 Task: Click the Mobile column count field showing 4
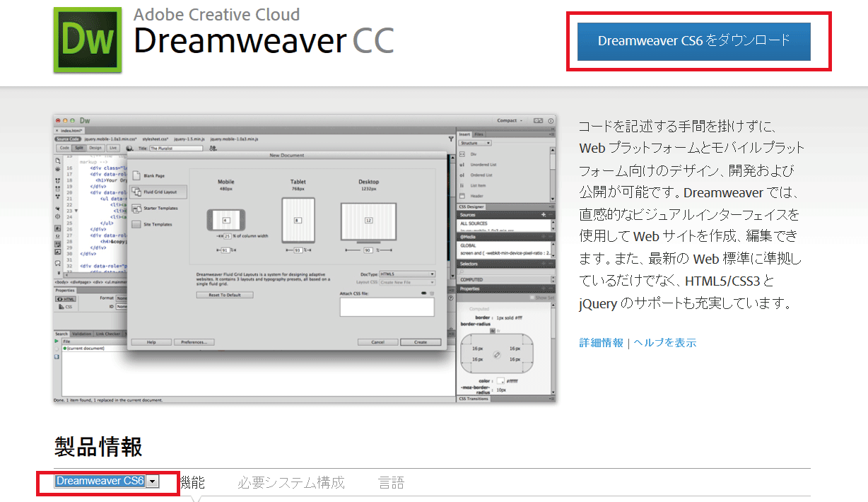point(225,221)
